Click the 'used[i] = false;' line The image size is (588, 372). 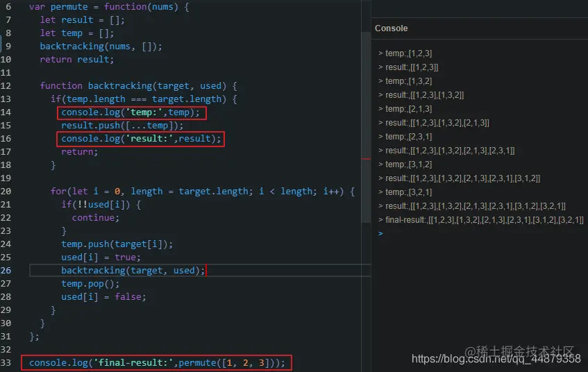pyautogui.click(x=103, y=296)
